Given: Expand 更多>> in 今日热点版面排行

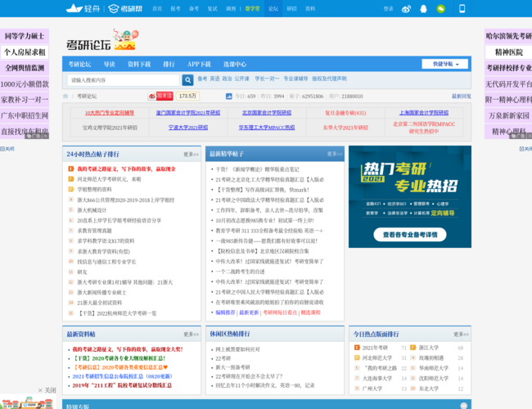Looking at the screenshot, I should [461, 335].
